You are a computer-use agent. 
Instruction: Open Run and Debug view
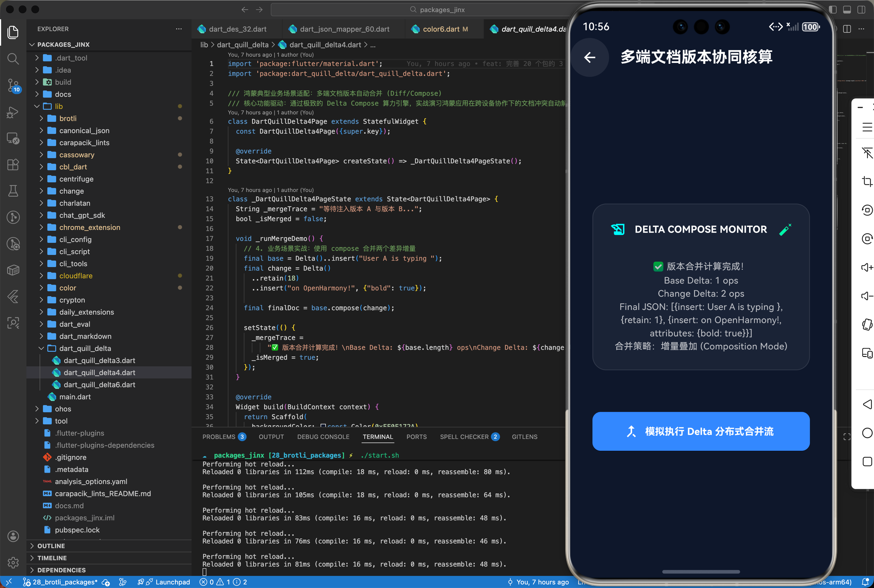click(x=13, y=112)
